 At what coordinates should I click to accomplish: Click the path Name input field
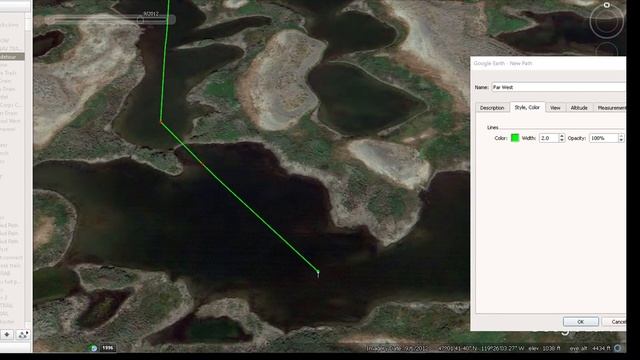tap(558, 87)
